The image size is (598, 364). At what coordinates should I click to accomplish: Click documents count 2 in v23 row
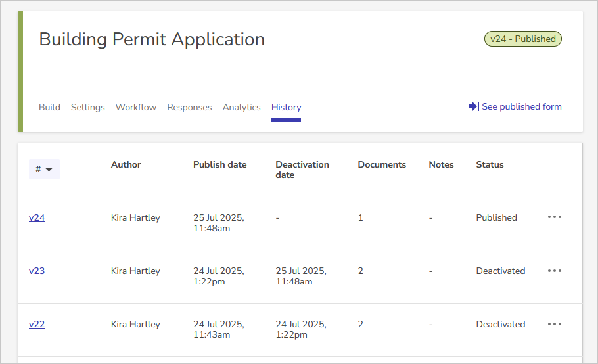click(x=360, y=271)
